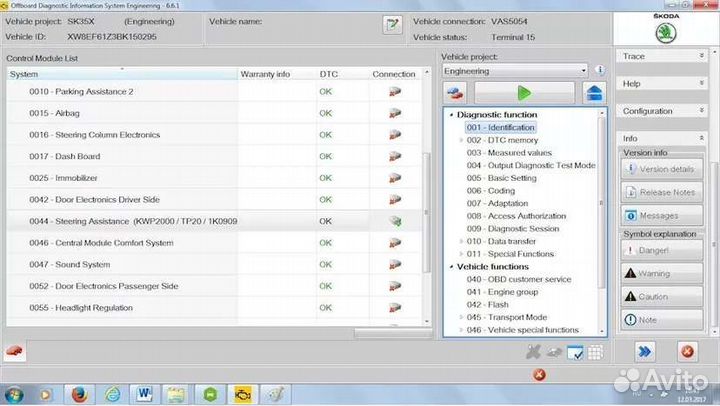The height and width of the screenshot is (406, 720).
Task: Click connection icon for 0047 Sound System
Action: coord(395,264)
